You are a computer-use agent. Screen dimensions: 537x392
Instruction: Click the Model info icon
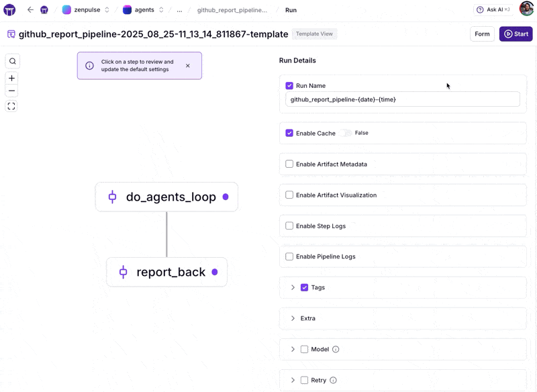[336, 349]
